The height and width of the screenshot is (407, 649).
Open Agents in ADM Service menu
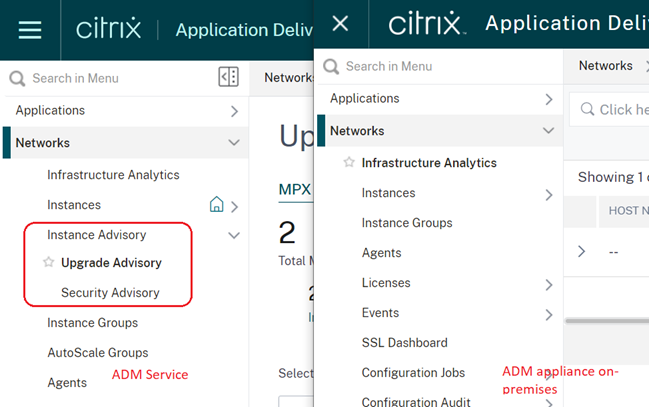[x=67, y=383]
